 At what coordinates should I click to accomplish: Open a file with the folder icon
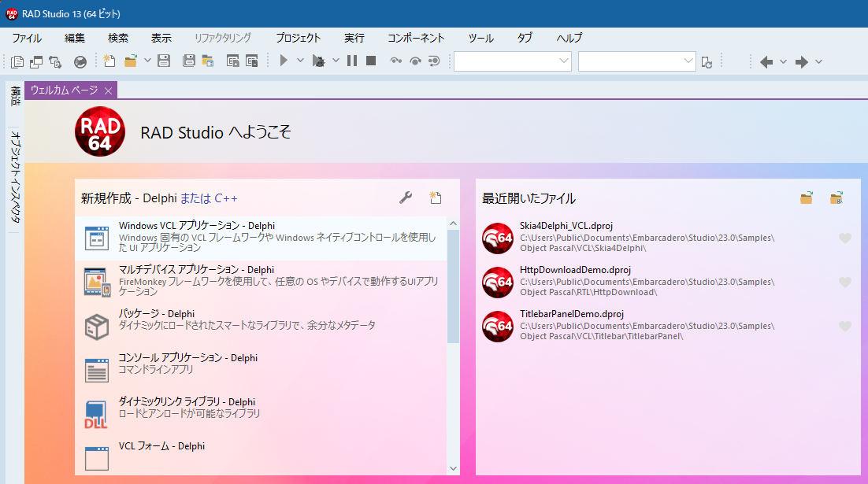[131, 61]
